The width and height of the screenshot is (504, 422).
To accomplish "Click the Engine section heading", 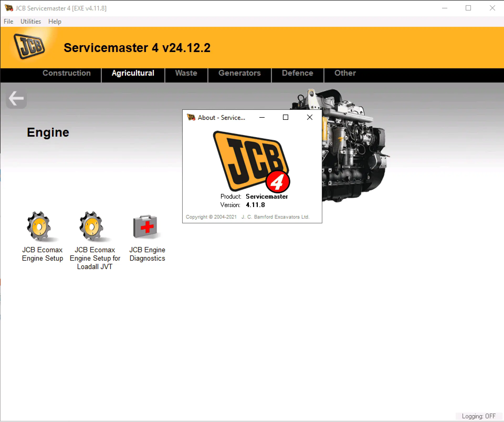I will [x=48, y=132].
